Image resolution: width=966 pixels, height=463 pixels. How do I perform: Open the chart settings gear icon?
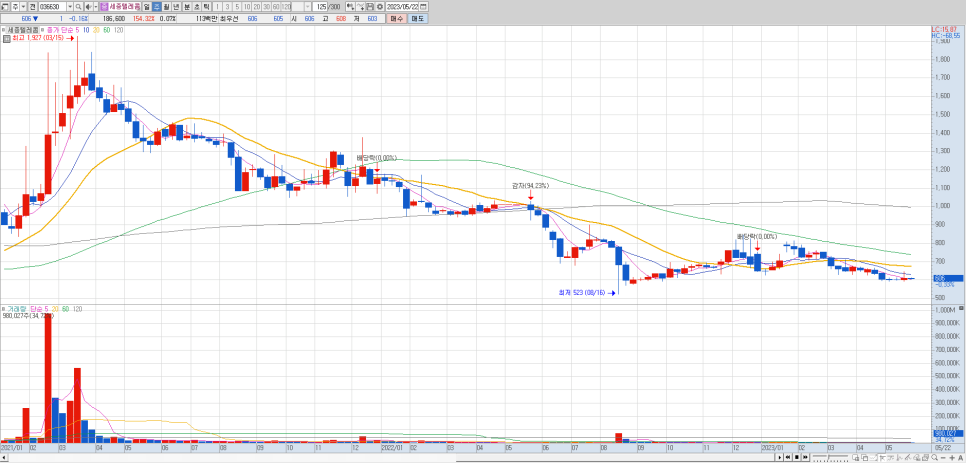coord(380,6)
